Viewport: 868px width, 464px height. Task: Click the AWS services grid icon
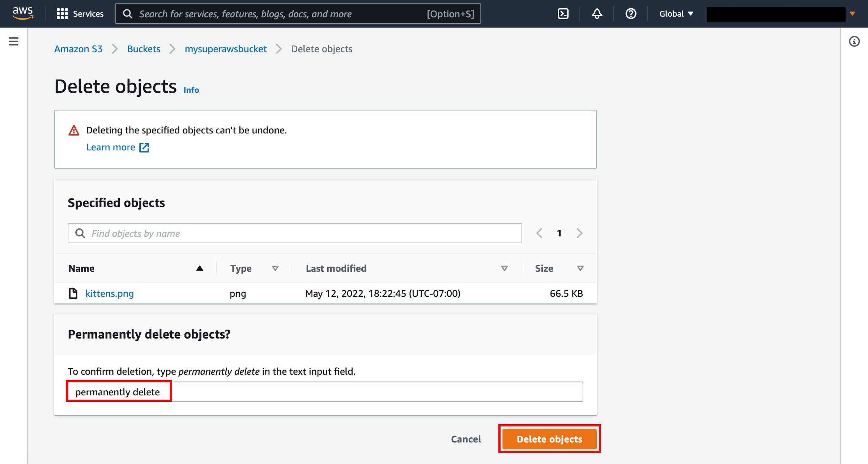61,13
